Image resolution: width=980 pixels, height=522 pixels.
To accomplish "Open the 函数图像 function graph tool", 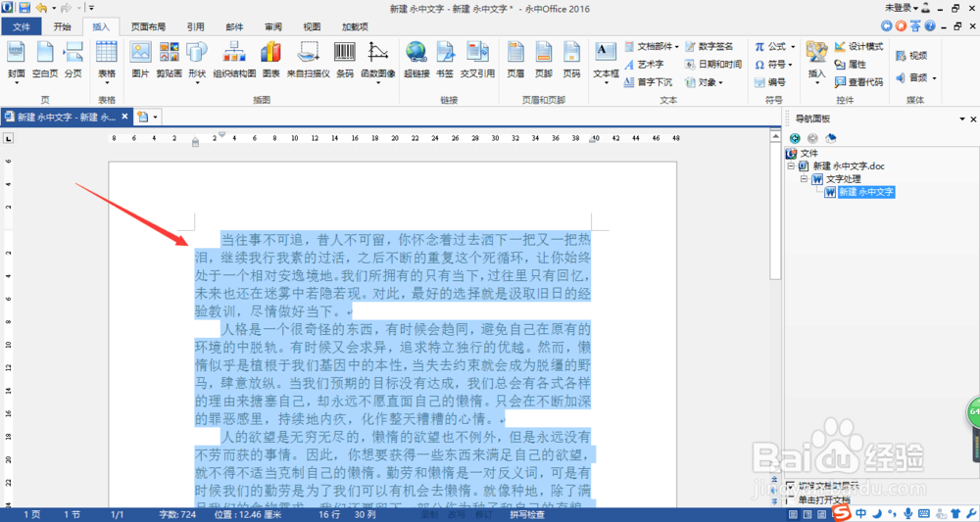I will pyautogui.click(x=378, y=61).
